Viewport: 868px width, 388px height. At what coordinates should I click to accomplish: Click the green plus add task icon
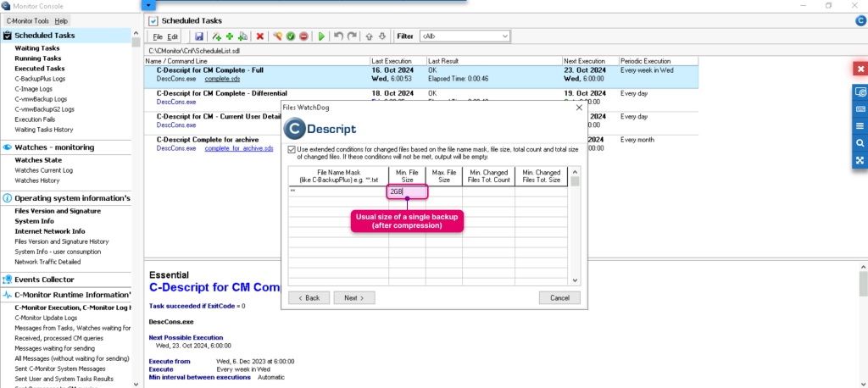click(230, 36)
